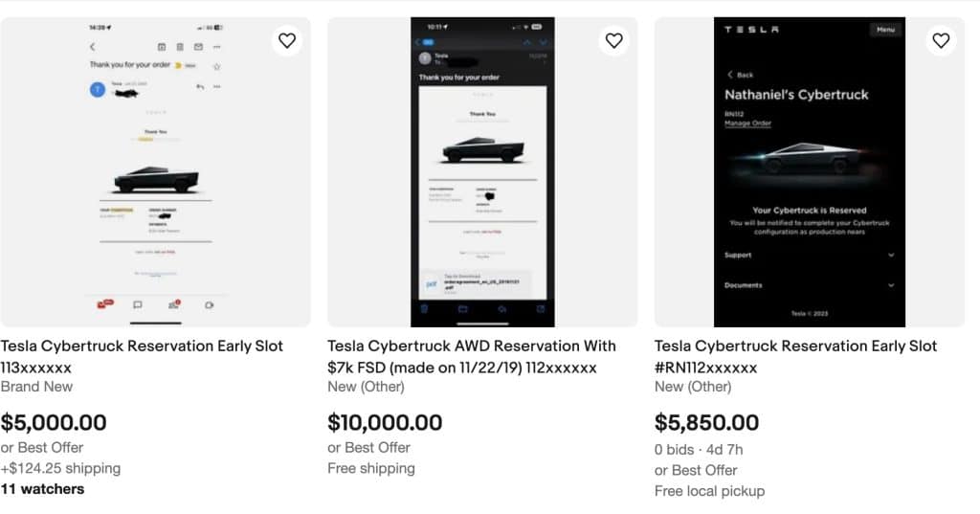Click the Manage Order link

pyautogui.click(x=750, y=124)
